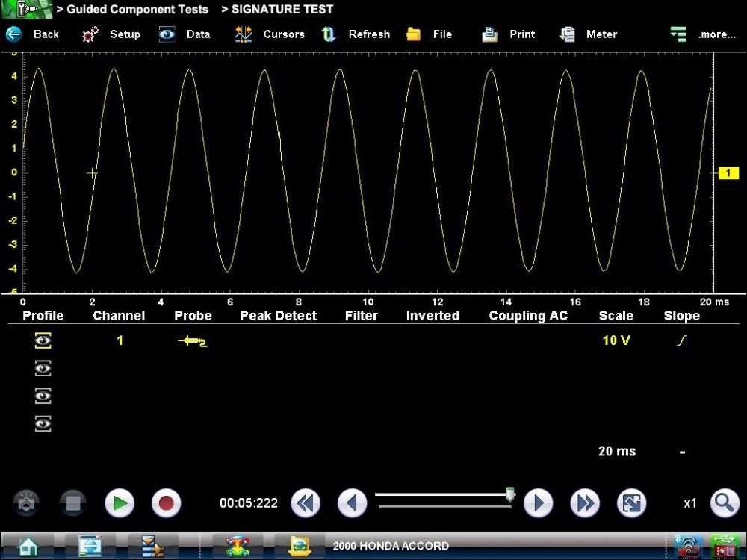
Task: Print the current scope screen
Action: (490, 34)
